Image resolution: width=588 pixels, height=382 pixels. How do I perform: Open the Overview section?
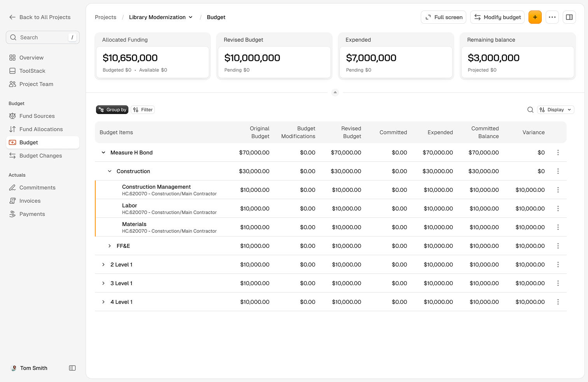pos(31,58)
